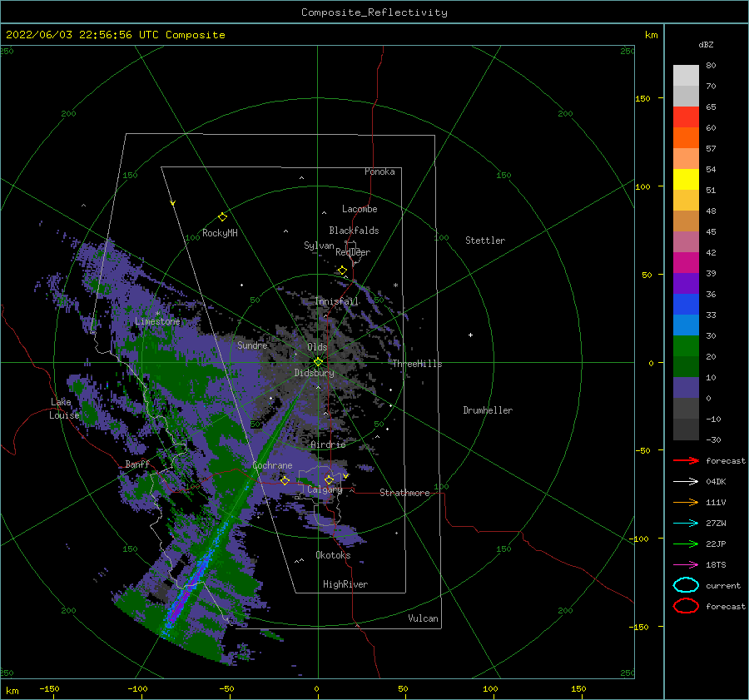Click the light gray 70-80 dBZ swatch
Screen dimensions: 749x700
point(686,76)
